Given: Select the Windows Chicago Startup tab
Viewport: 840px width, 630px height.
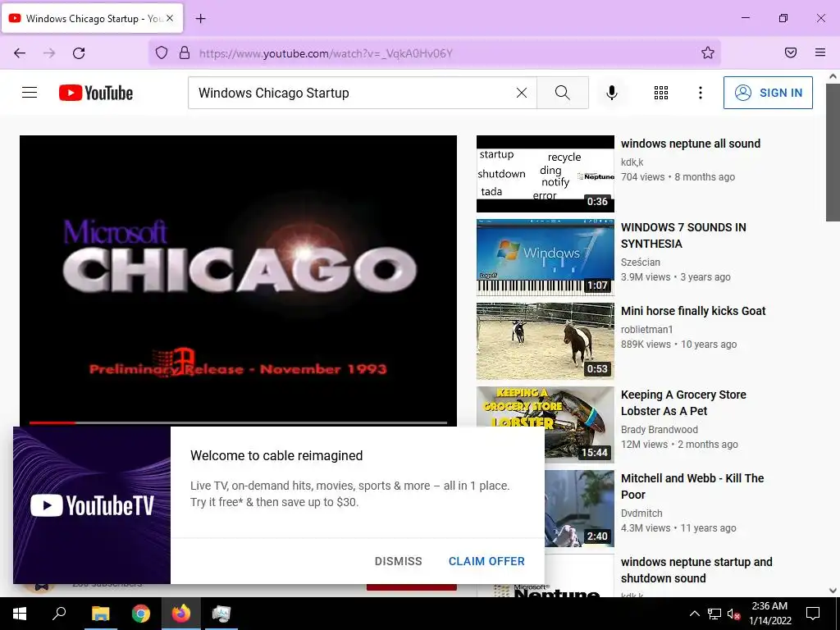Looking at the screenshot, I should point(92,18).
